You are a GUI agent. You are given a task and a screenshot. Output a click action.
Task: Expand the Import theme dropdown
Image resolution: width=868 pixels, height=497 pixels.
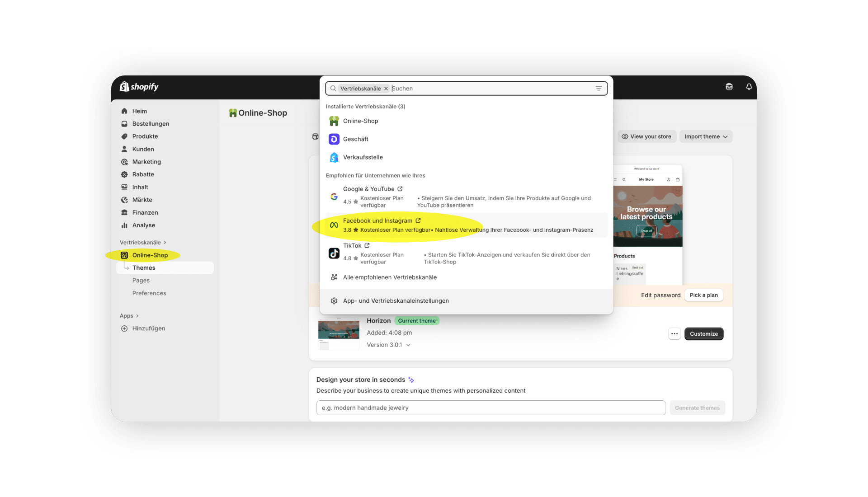point(706,136)
